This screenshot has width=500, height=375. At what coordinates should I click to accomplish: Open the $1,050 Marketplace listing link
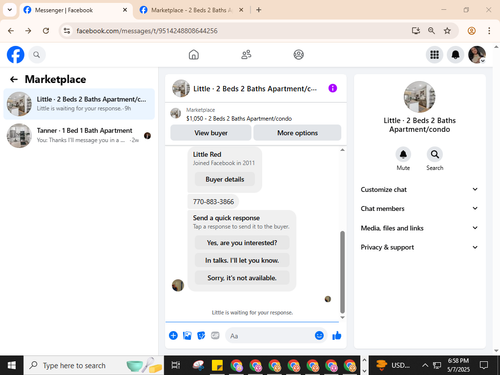click(239, 118)
